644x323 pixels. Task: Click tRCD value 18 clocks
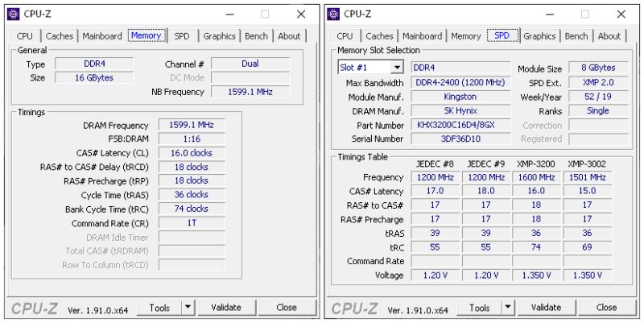click(192, 167)
